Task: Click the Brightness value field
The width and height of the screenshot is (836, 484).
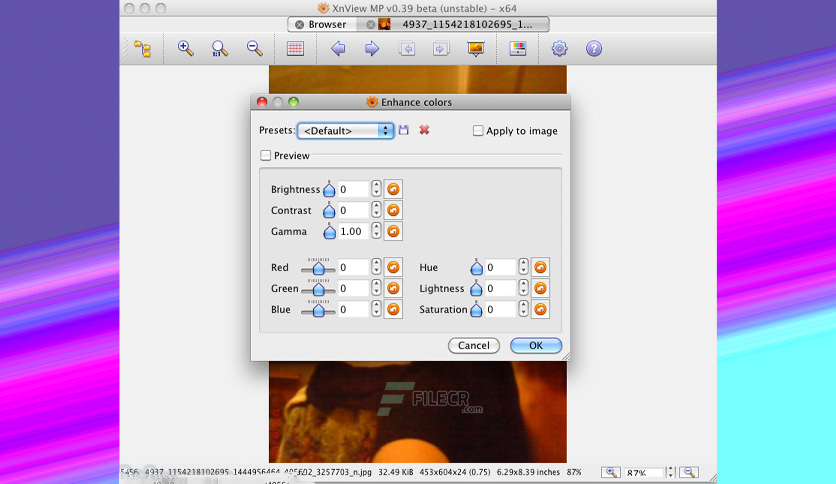Action: pos(354,189)
